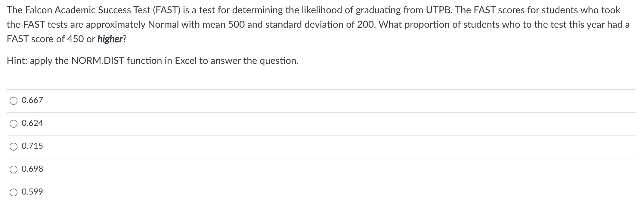This screenshot has height=206, width=644.
Task: Click the word Hint at line start
Action: (16, 61)
